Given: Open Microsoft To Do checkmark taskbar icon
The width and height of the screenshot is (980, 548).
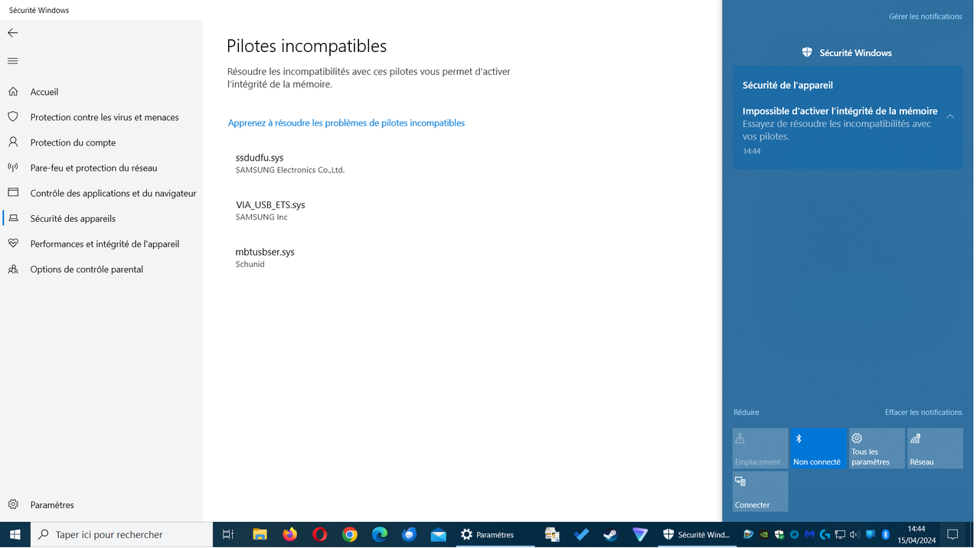Looking at the screenshot, I should tap(581, 535).
